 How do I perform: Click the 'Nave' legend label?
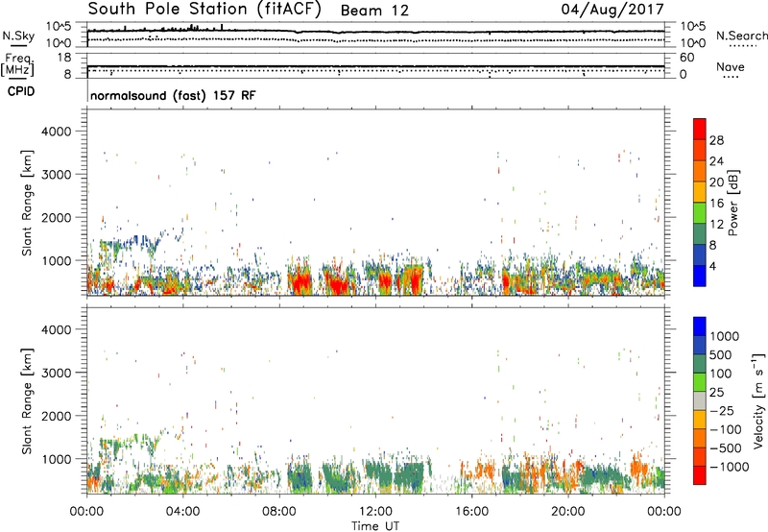[731, 66]
